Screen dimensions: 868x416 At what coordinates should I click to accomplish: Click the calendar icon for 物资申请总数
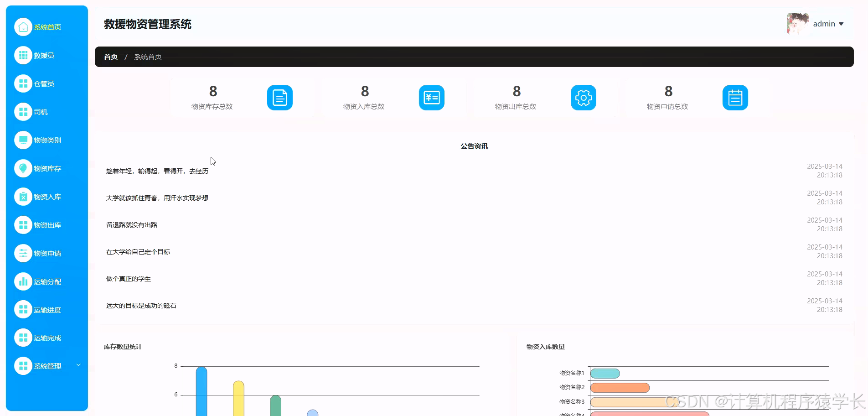[735, 98]
